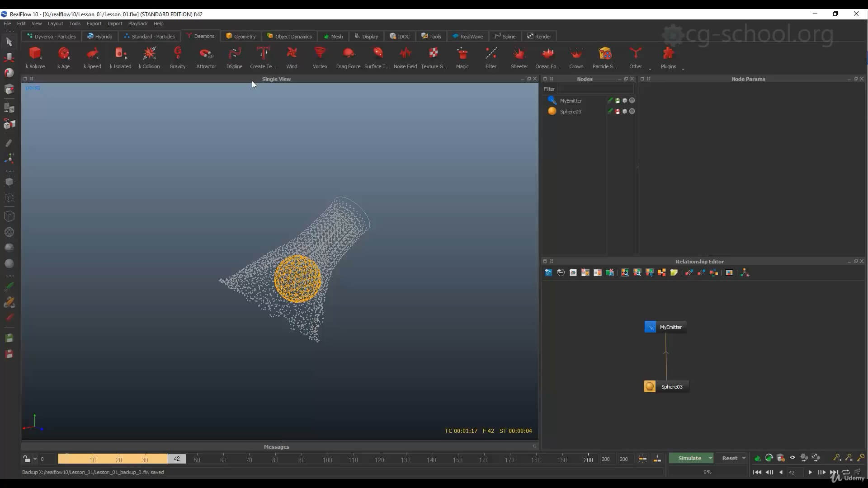The height and width of the screenshot is (488, 868).
Task: Open the Export menu
Action: point(94,23)
